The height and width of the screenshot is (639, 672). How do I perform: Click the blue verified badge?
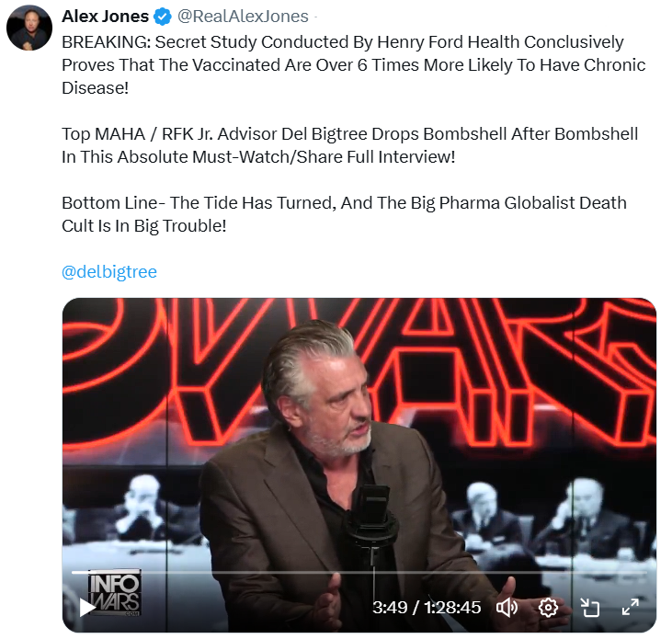point(163,17)
